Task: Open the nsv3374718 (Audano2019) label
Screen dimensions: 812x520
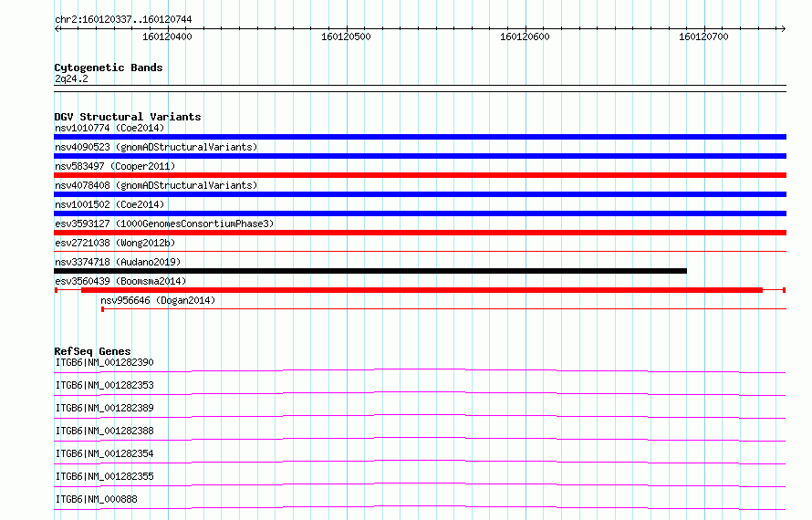Action: point(118,262)
